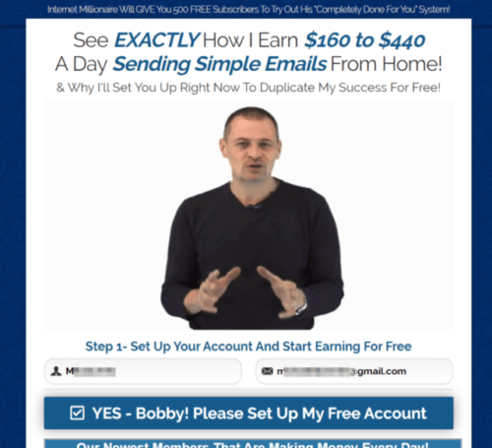492x448 pixels.
Task: Click the 'From Home!' headline text
Action: (x=386, y=64)
